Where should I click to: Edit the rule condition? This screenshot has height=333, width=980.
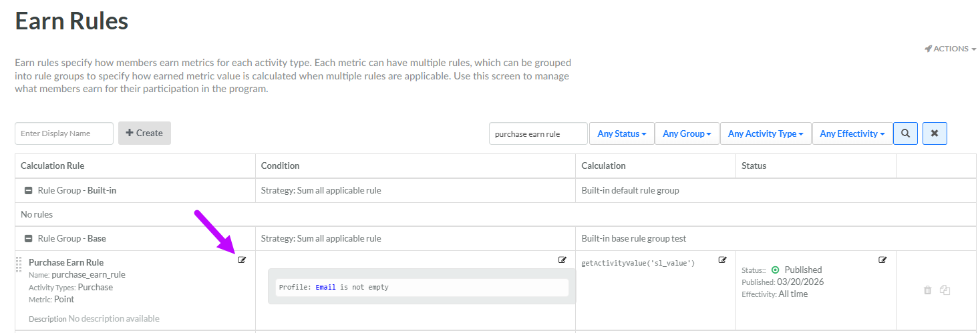[x=562, y=260]
